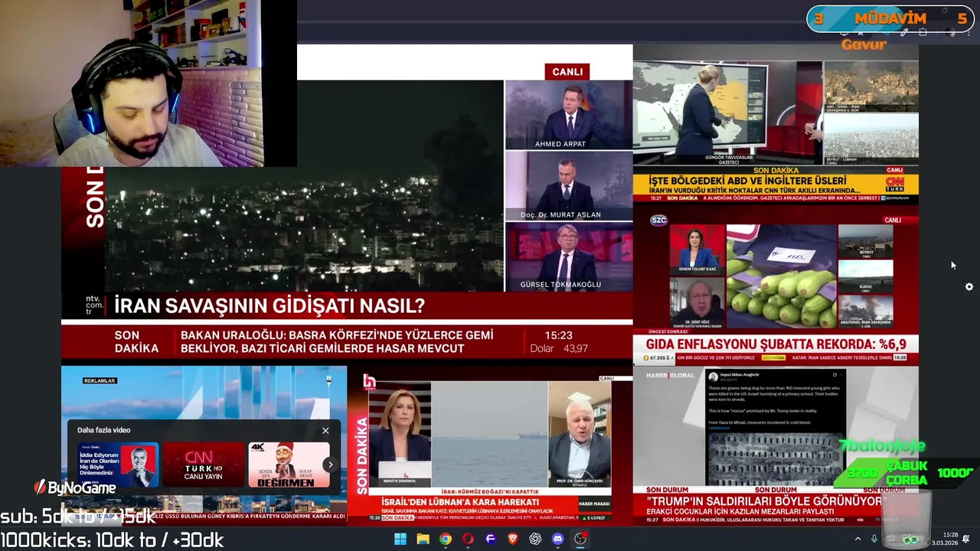Click the clipboard extension icon in toolbar

point(923,33)
